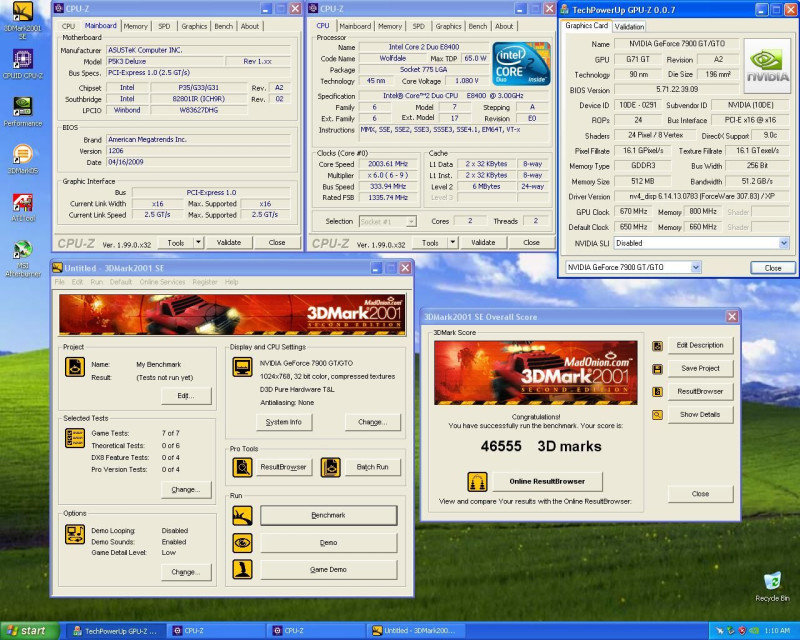This screenshot has height=640, width=800.
Task: Click the System Info button
Action: point(283,422)
